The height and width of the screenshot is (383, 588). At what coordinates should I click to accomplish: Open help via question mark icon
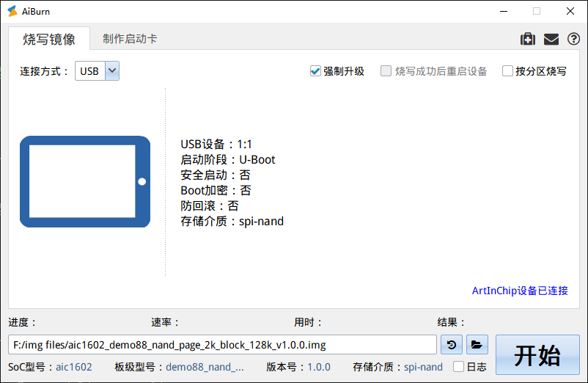[573, 40]
